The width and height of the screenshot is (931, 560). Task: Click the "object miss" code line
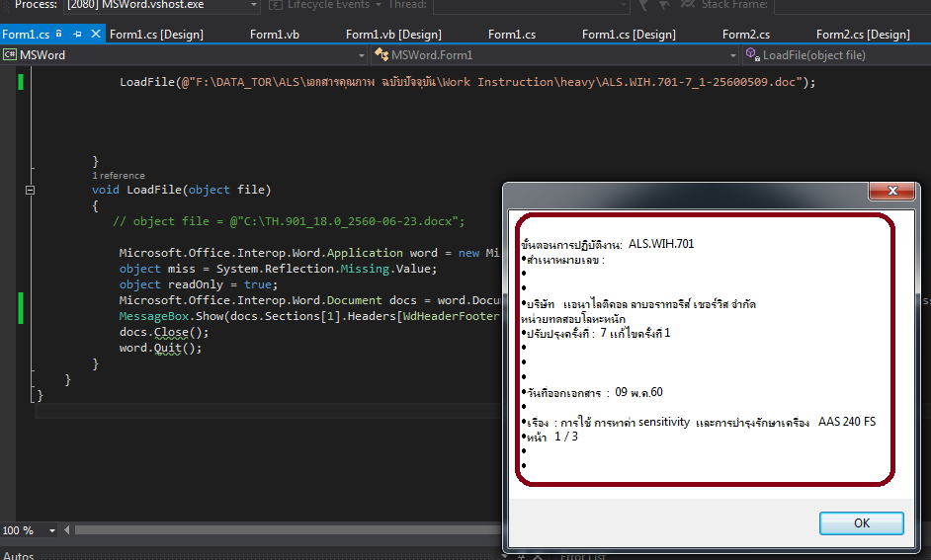[278, 269]
